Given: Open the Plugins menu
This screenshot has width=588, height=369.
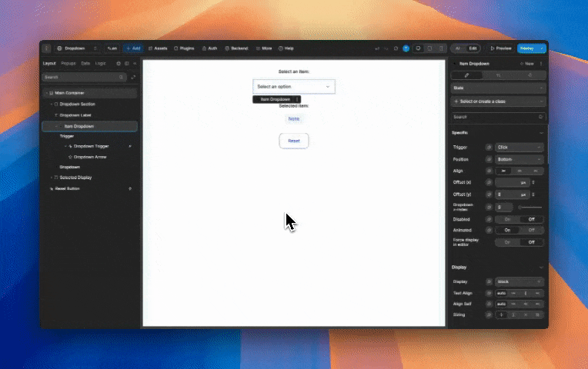Looking at the screenshot, I should tap(184, 48).
